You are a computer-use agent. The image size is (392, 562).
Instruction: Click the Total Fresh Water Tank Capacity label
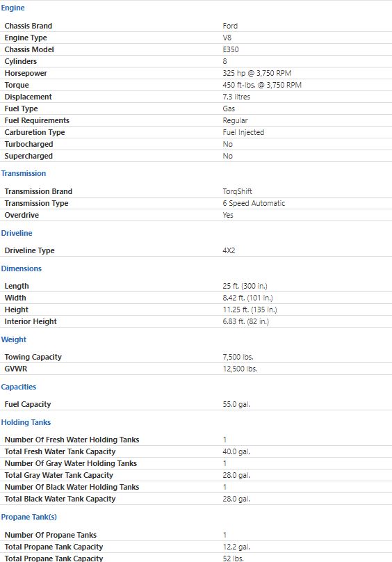coord(60,451)
